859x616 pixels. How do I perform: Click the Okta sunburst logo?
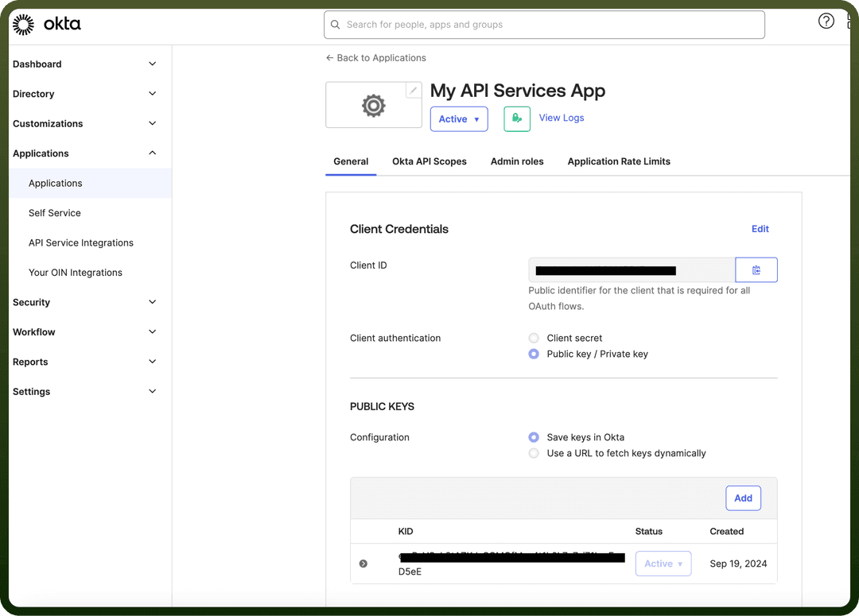[23, 25]
